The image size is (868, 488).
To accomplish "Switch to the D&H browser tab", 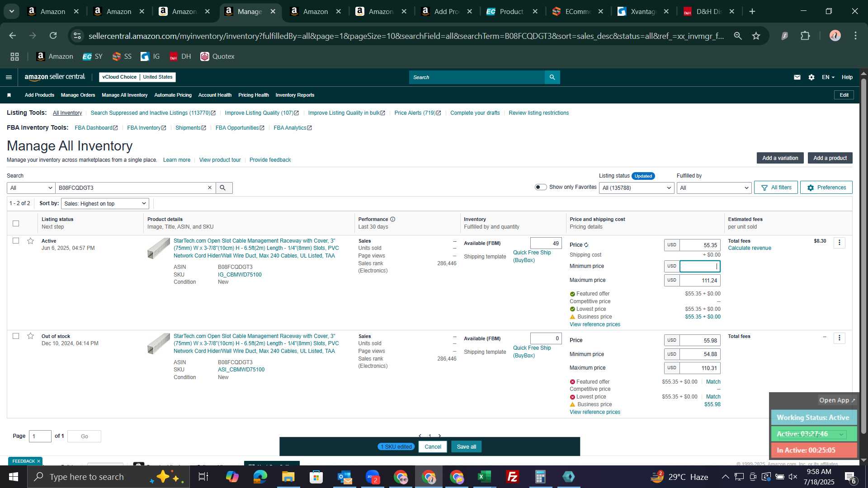I will pyautogui.click(x=708, y=11).
